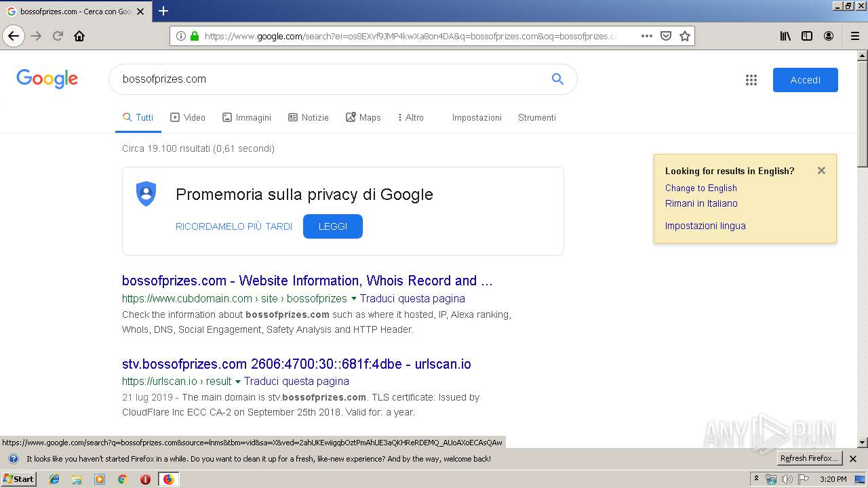Toggle the sidebar view icon
868x488 pixels.
click(807, 36)
